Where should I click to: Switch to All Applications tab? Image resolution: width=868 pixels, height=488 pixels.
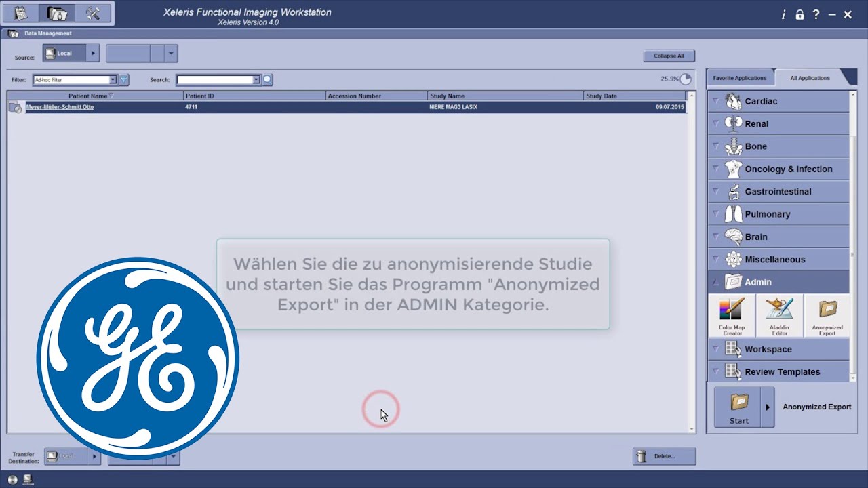click(810, 78)
